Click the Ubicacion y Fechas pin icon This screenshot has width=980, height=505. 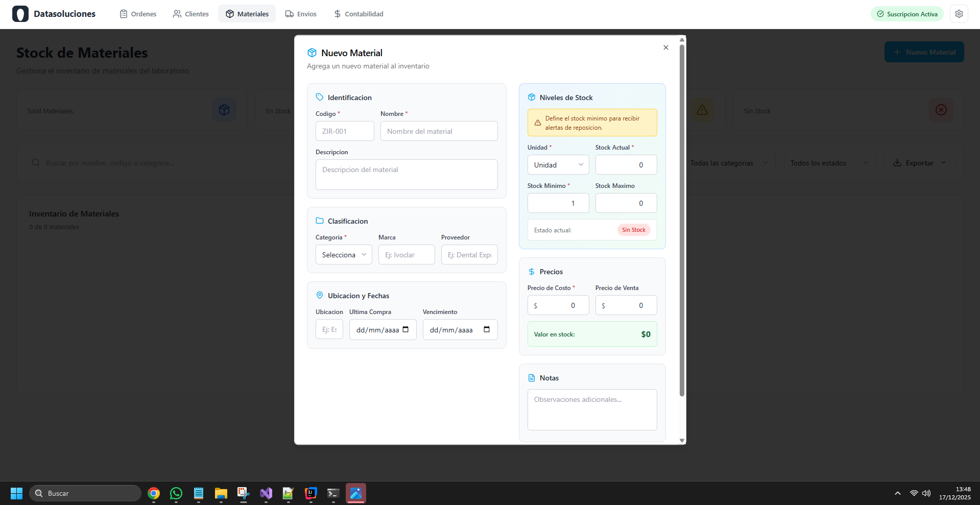tap(320, 295)
